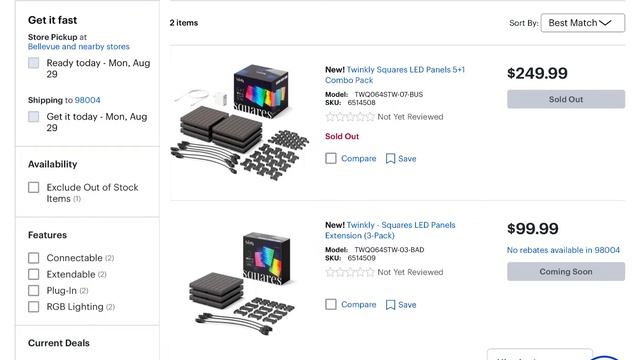This screenshot has width=640, height=360.
Task: Click the Sort By dropdown chevron arrow
Action: pos(605,23)
